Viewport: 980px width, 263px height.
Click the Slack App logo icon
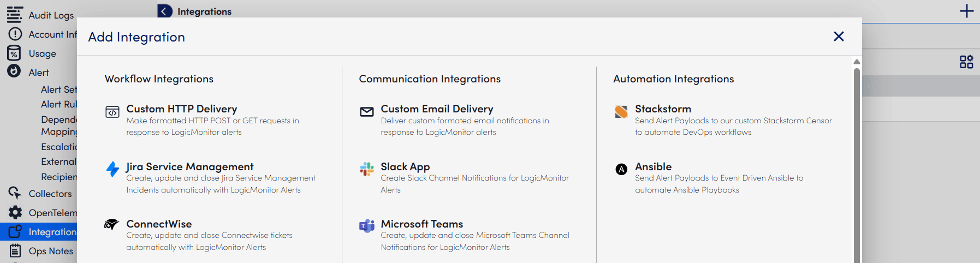pyautogui.click(x=367, y=169)
